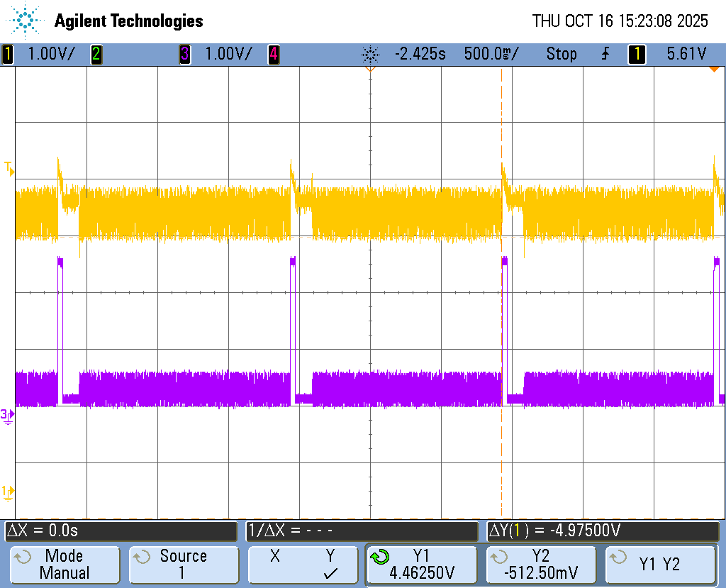
Task: Click the Y checkmark on the X Y softkey
Action: point(330,574)
